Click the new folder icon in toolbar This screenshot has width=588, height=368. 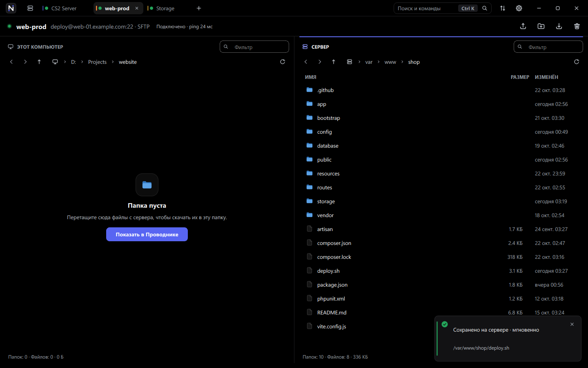[541, 26]
